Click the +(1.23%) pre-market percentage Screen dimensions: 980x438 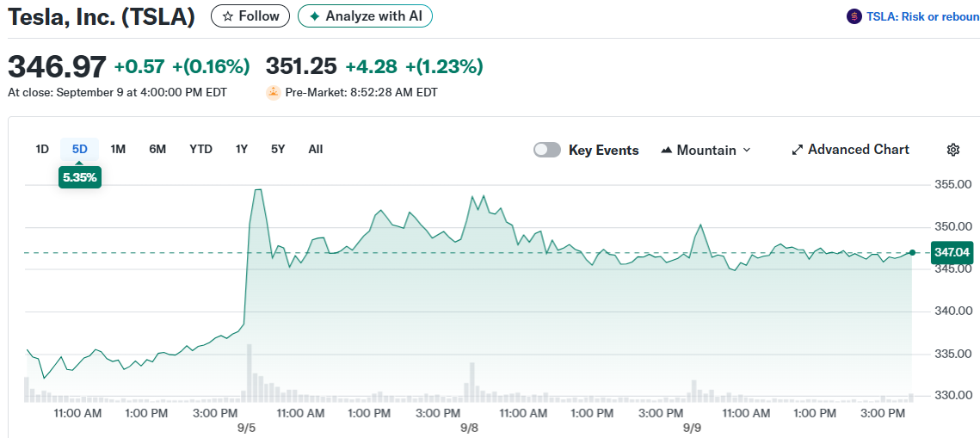[444, 66]
